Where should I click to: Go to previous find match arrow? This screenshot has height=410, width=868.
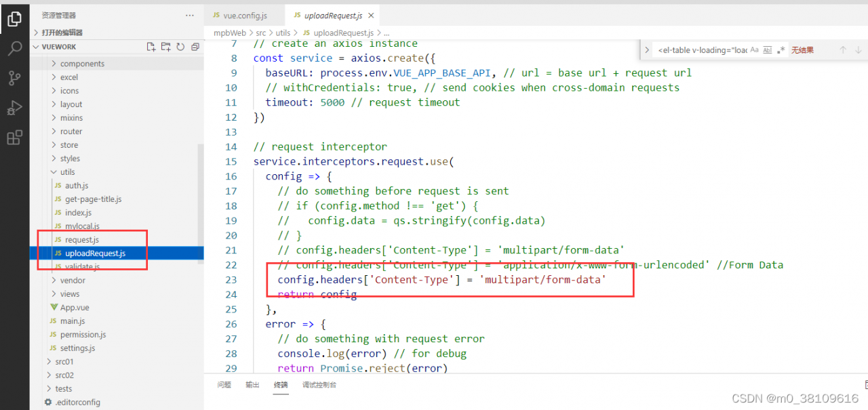[x=843, y=49]
